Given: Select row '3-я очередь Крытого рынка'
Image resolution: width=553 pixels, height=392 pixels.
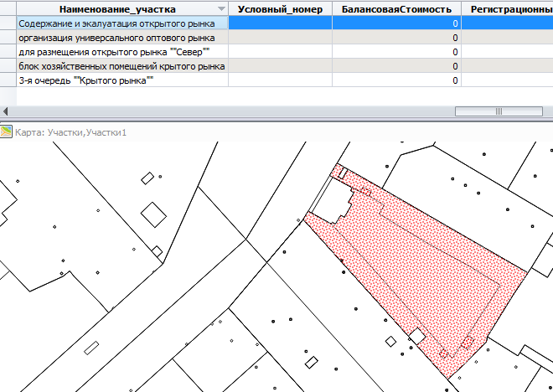Looking at the screenshot, I should pyautogui.click(x=122, y=80).
